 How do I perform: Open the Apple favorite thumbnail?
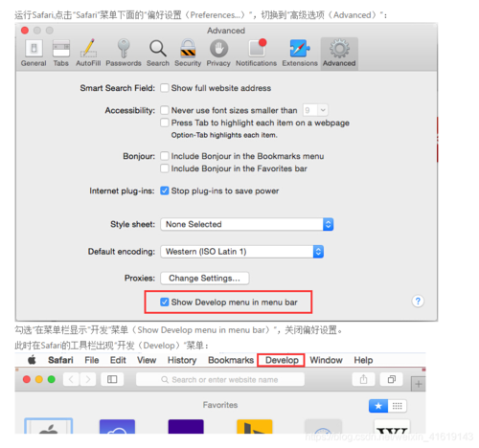tap(49, 426)
